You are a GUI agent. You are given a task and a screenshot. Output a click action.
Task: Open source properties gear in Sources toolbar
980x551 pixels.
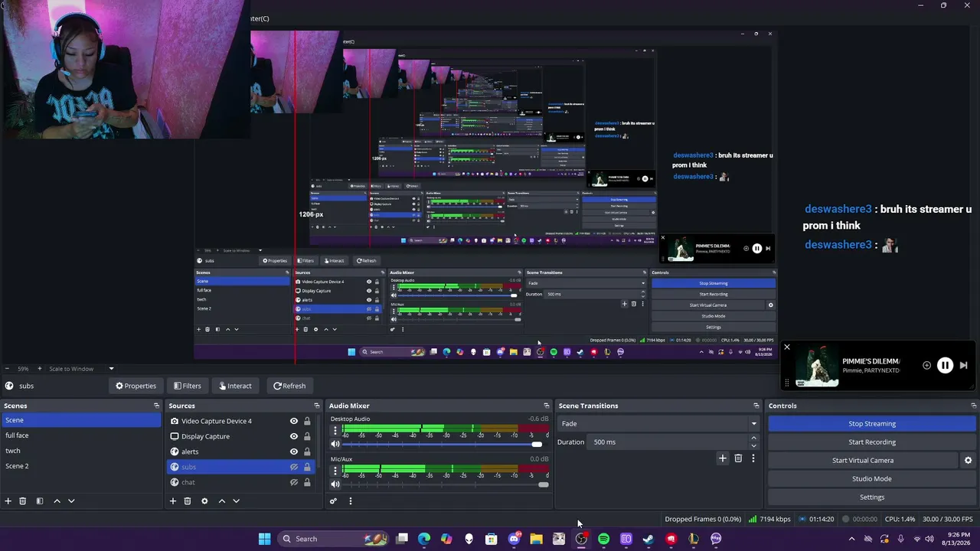click(204, 501)
